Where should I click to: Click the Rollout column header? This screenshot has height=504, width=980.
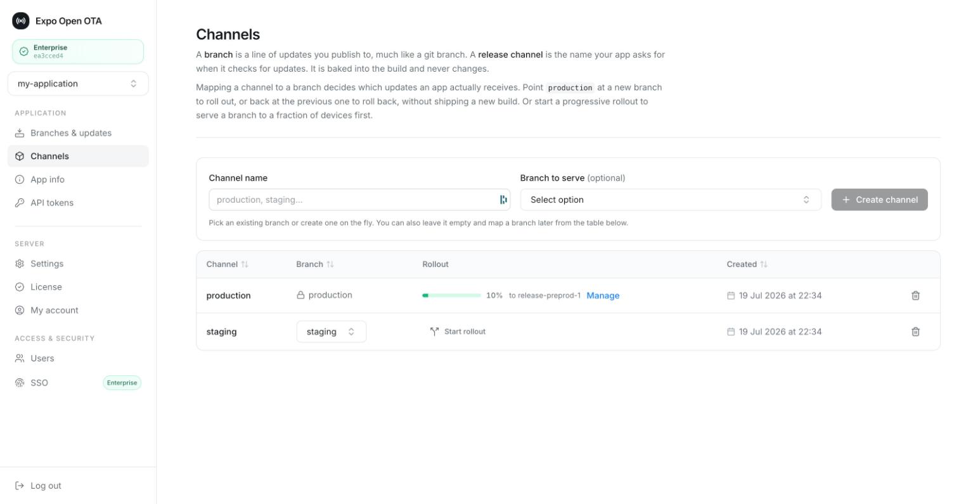435,264
